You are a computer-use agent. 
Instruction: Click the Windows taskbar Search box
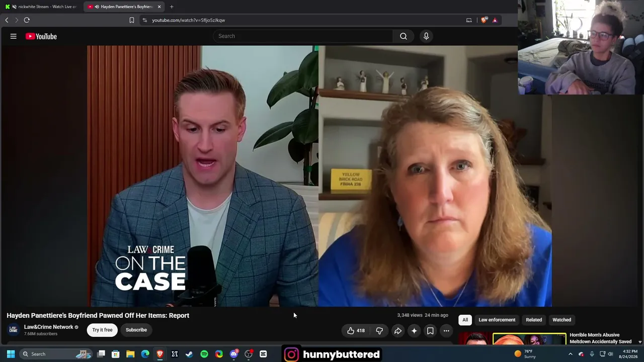[x=56, y=354]
